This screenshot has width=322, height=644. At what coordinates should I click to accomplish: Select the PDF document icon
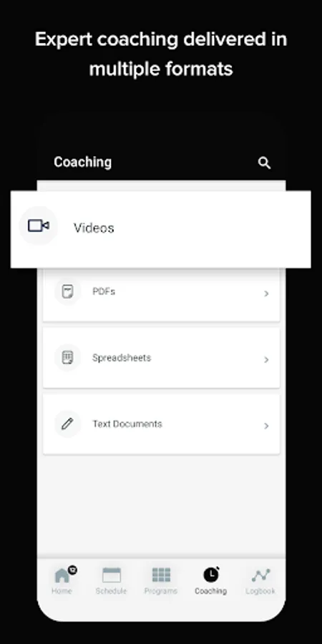68,292
